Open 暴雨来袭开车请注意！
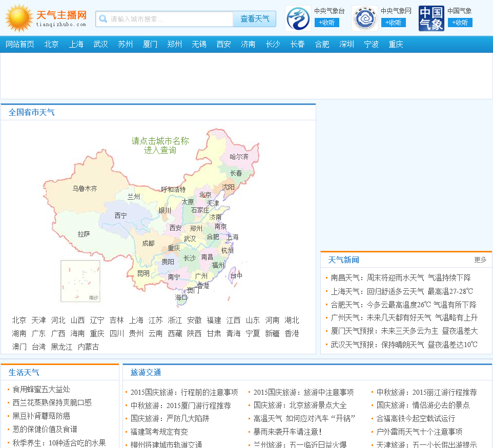This screenshot has width=493, height=448. (288, 432)
